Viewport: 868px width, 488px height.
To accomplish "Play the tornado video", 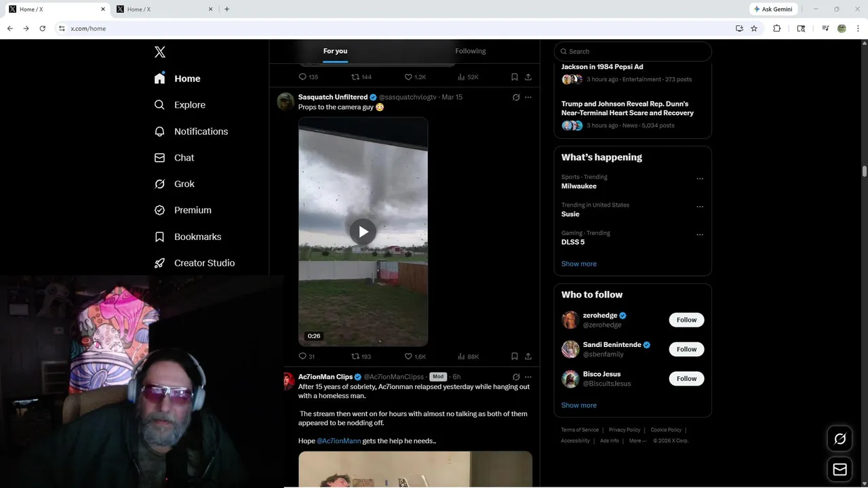I will coord(363,232).
